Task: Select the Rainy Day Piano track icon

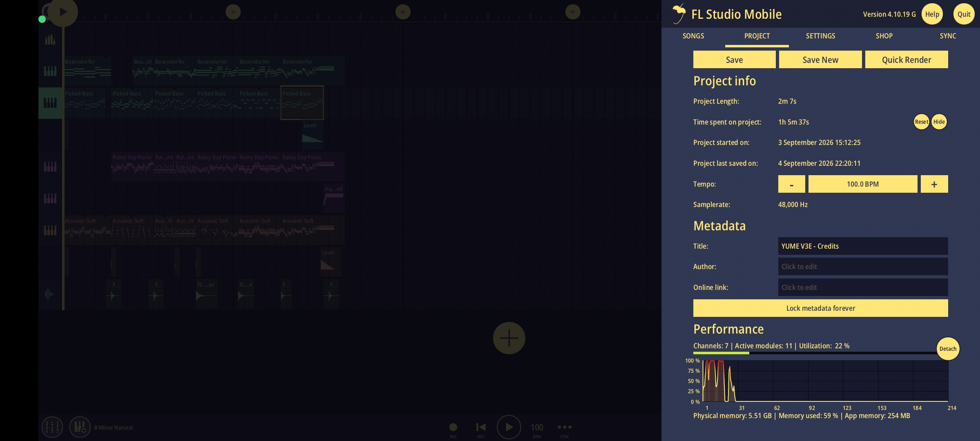Action: 50,167
